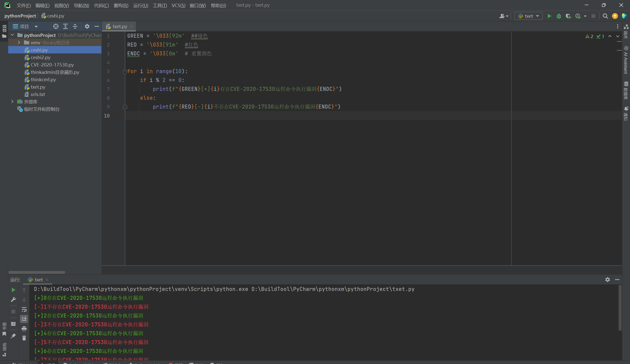Viewport: 630px width, 364px height.
Task: Go to next highlighted error arrow
Action: pos(617,36)
